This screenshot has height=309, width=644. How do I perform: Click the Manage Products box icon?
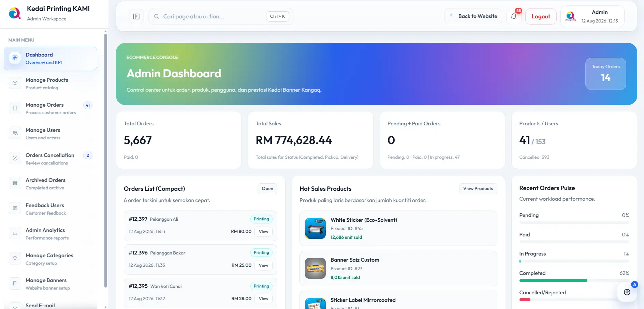tap(15, 83)
